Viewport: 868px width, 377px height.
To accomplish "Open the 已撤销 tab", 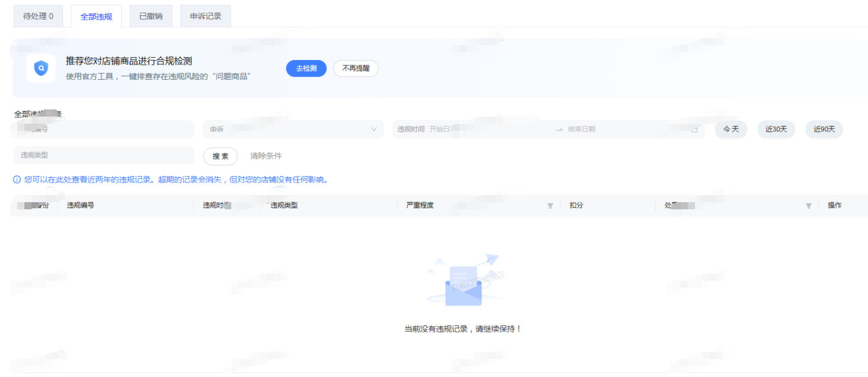I will click(x=150, y=16).
